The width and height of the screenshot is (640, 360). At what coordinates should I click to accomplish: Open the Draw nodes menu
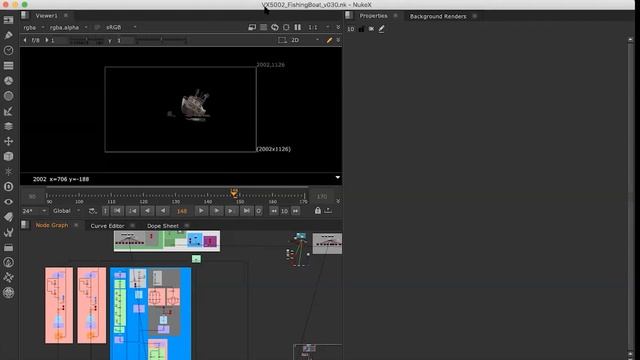click(x=9, y=35)
